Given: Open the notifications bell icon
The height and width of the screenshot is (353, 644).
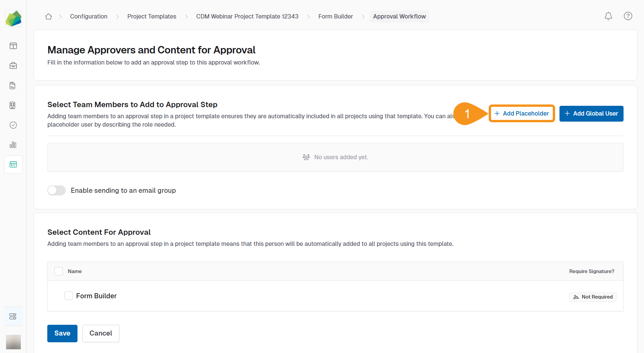Looking at the screenshot, I should [x=608, y=16].
